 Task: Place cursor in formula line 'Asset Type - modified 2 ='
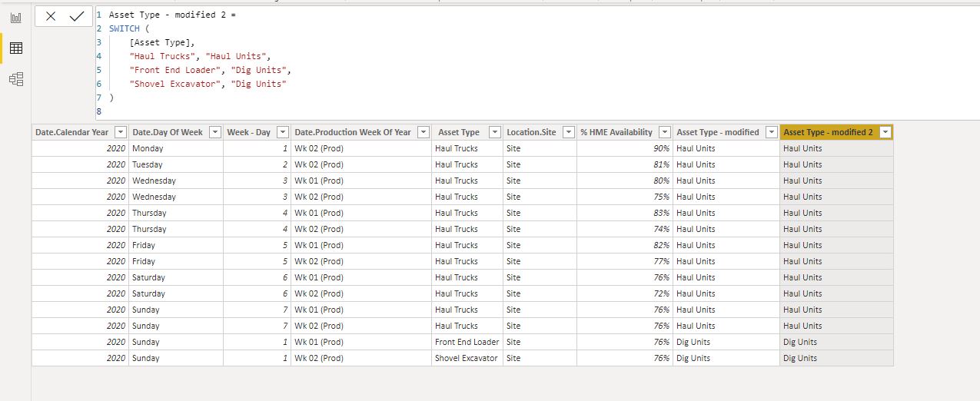173,15
